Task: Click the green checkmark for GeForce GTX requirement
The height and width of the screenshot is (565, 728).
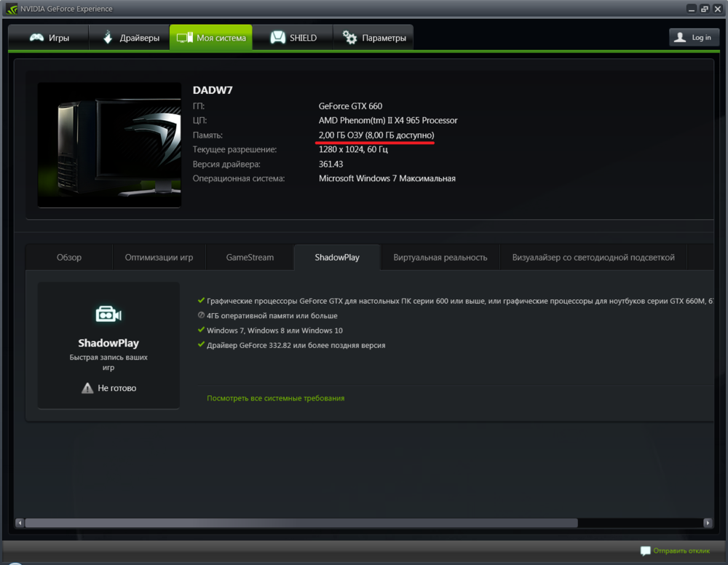Action: click(201, 301)
